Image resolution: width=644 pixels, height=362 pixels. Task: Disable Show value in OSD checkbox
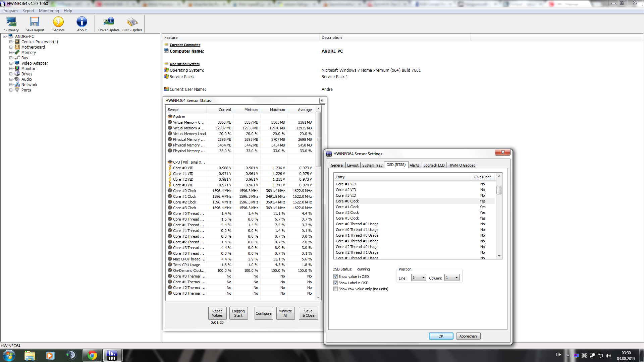click(x=335, y=277)
